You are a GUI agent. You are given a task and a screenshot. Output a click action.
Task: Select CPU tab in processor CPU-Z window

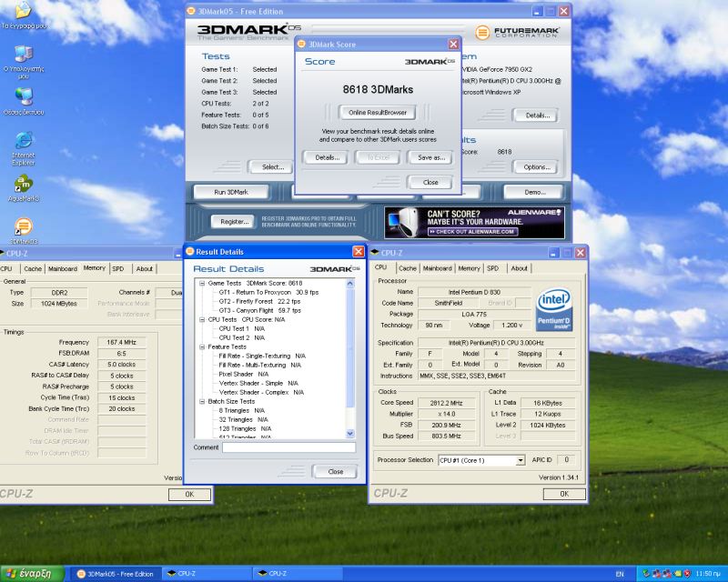pyautogui.click(x=380, y=267)
